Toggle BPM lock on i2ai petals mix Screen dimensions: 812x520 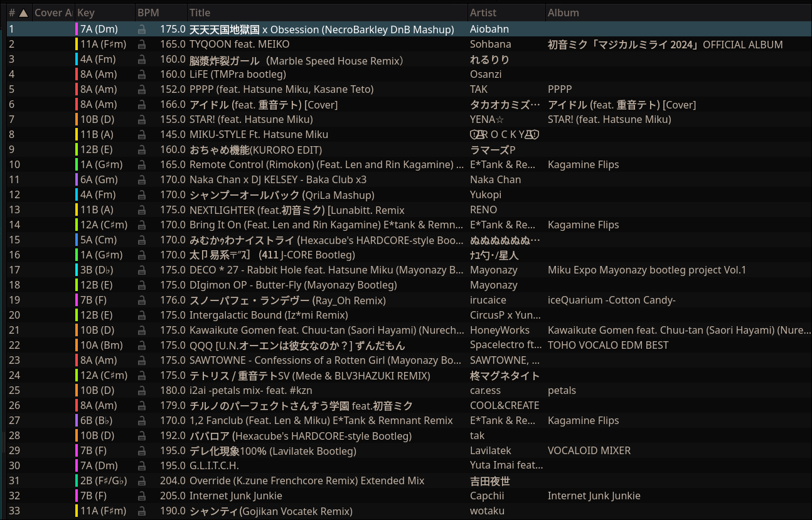coord(142,391)
